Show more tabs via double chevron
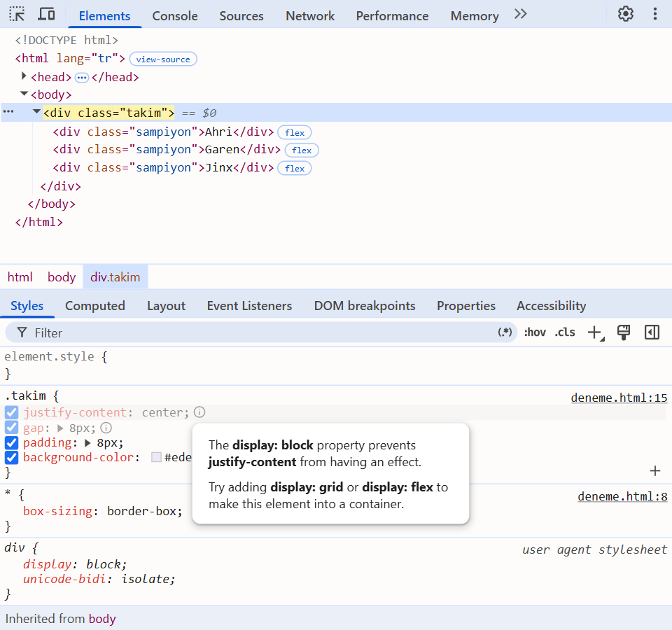The height and width of the screenshot is (630, 672). [x=520, y=14]
